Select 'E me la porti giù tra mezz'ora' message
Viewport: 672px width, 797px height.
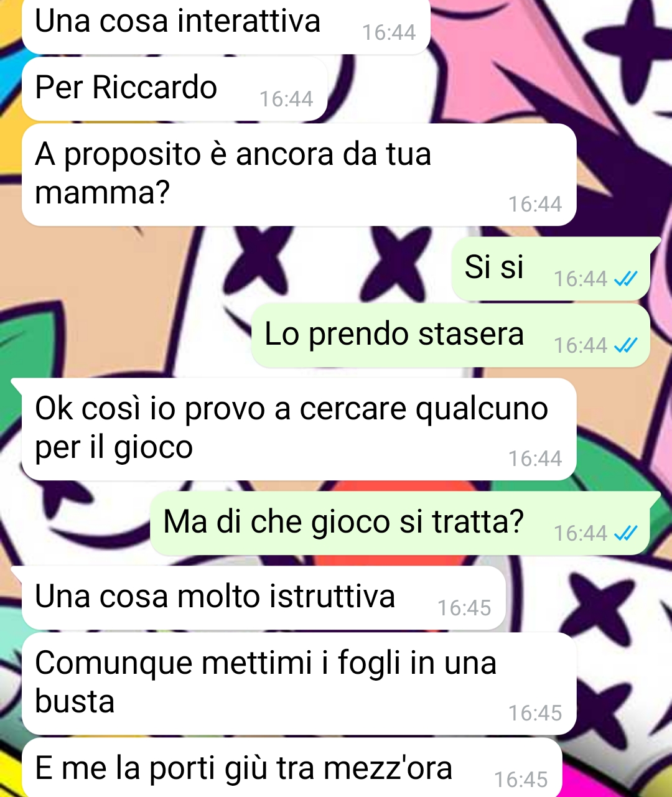pyautogui.click(x=292, y=768)
